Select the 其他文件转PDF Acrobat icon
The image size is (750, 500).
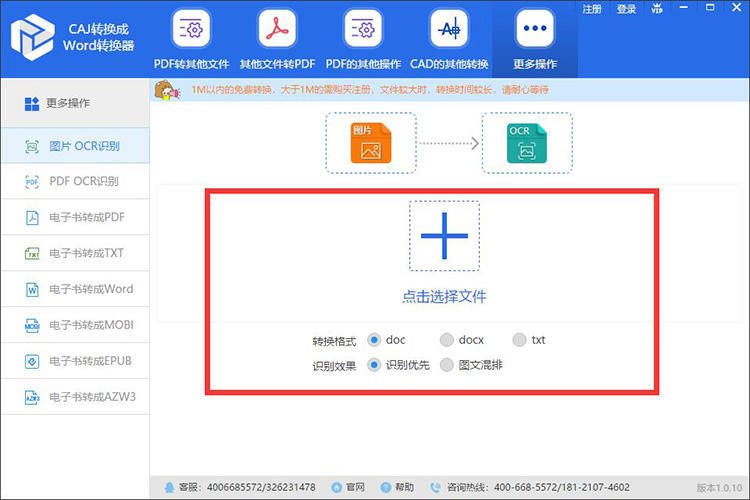click(x=277, y=29)
